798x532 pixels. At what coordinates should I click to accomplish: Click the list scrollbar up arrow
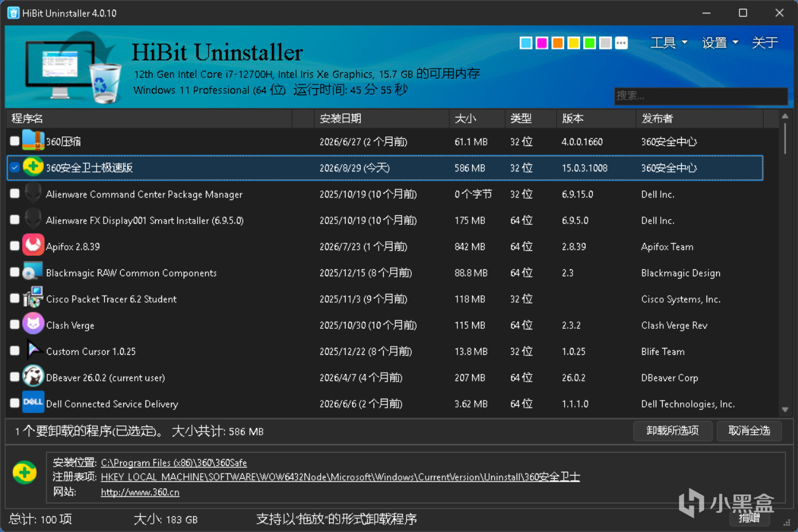(x=785, y=116)
